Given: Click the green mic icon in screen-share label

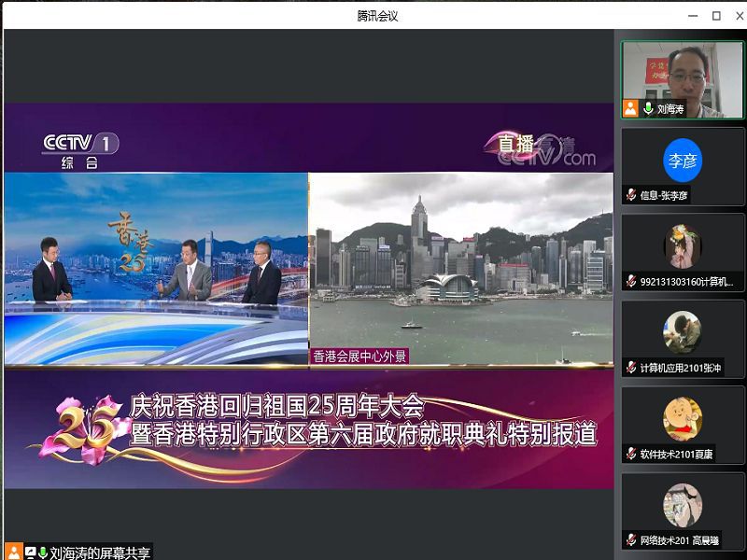Looking at the screenshot, I should click(x=42, y=552).
